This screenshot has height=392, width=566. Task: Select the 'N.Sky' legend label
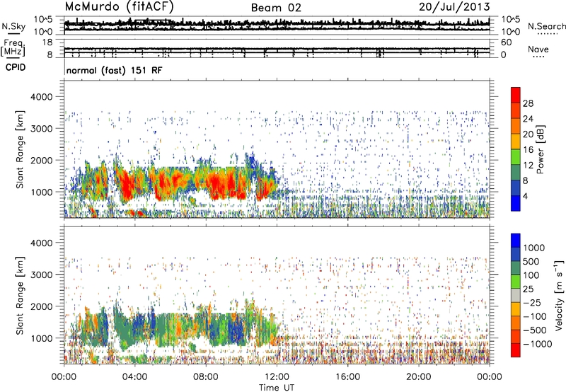tap(13, 26)
